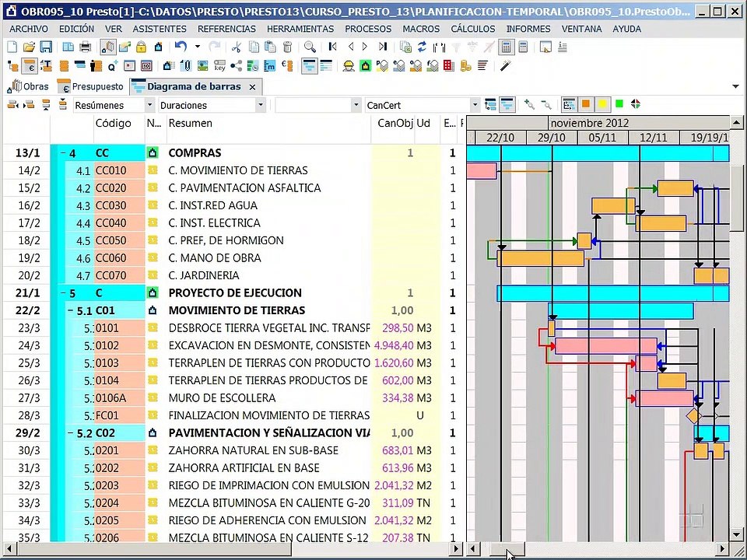The height and width of the screenshot is (560, 747).
Task: Open a file with the folder icon
Action: 29,47
